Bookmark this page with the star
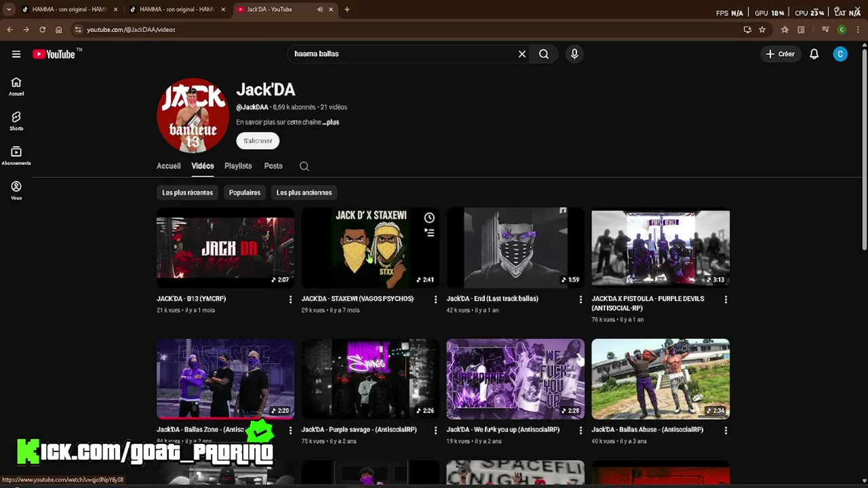 point(762,30)
